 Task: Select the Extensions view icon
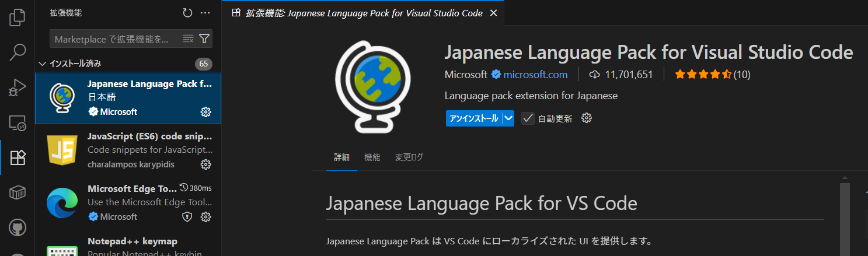pyautogui.click(x=18, y=157)
